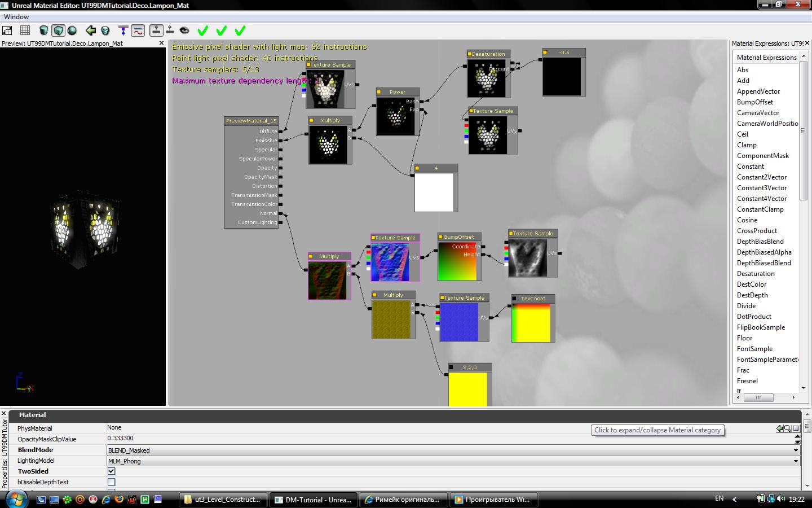Click the teal skull toolbar icon
This screenshot has height=508, width=812.
click(105, 30)
